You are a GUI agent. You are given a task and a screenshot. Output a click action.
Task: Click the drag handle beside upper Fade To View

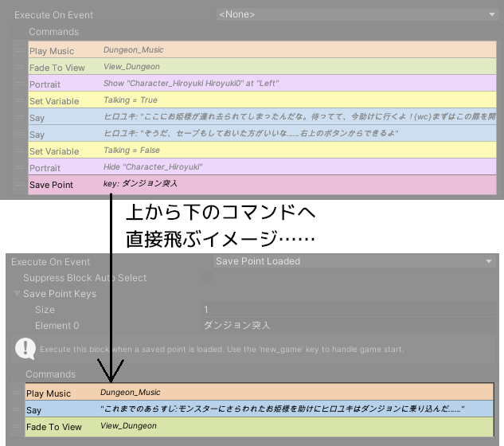pyautogui.click(x=20, y=67)
